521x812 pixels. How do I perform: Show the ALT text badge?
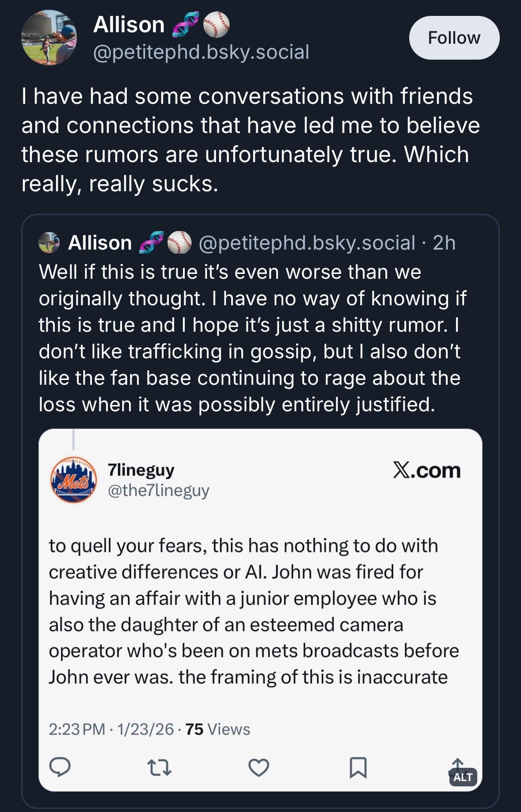(463, 777)
